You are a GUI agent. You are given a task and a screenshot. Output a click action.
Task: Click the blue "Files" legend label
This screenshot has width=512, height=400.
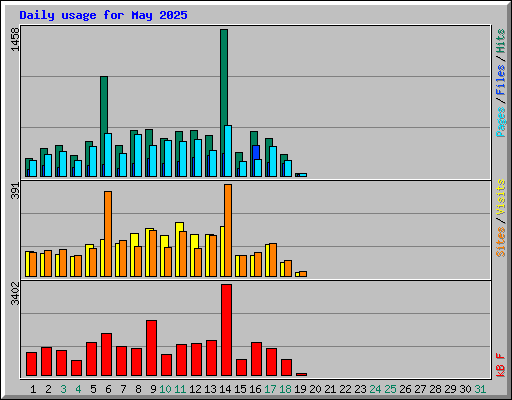tap(501, 79)
